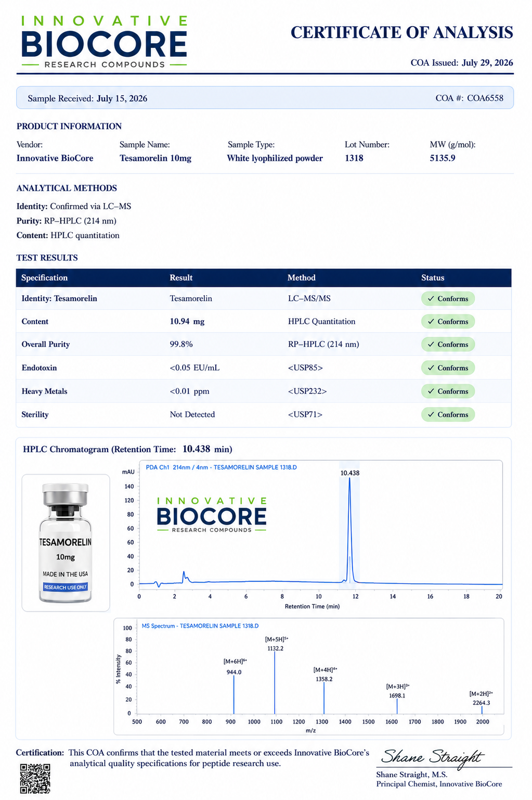Viewport: 532px width, 800px height.
Task: Click the 'Identity: Tesamorelin' specification cell
Action: 59,299
